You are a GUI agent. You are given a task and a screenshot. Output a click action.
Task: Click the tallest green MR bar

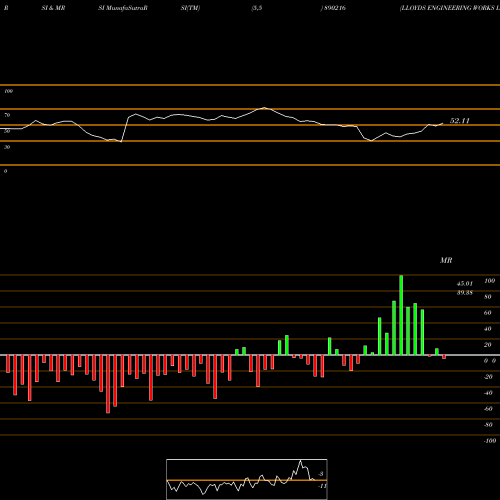pos(401,315)
